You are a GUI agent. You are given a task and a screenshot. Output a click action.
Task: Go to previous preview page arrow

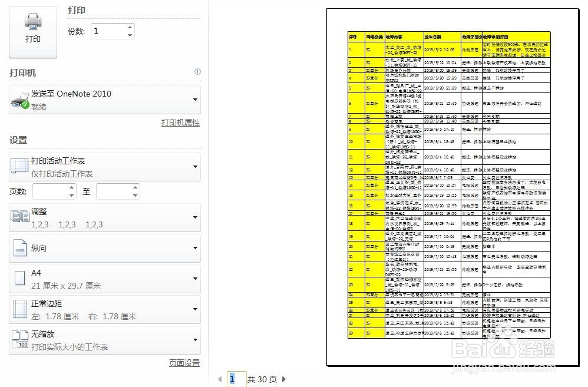pos(220,379)
